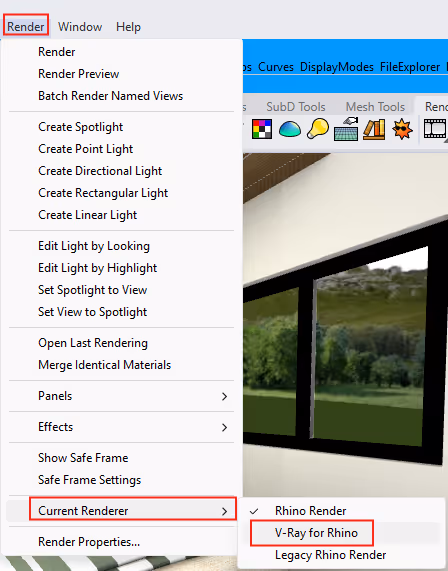Viewport: 448px width, 571px height.
Task: Switch to the SubD Tools tab
Action: tap(296, 107)
